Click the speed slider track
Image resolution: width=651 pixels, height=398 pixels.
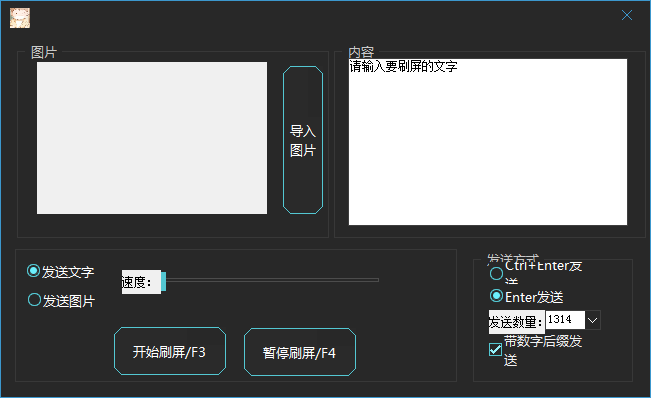(272, 280)
